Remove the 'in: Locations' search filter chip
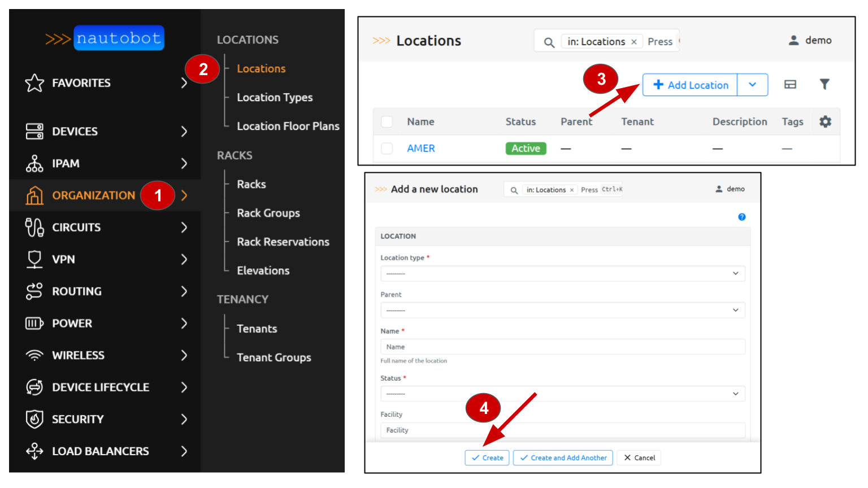Screen dimensions: 868x488 pos(634,42)
